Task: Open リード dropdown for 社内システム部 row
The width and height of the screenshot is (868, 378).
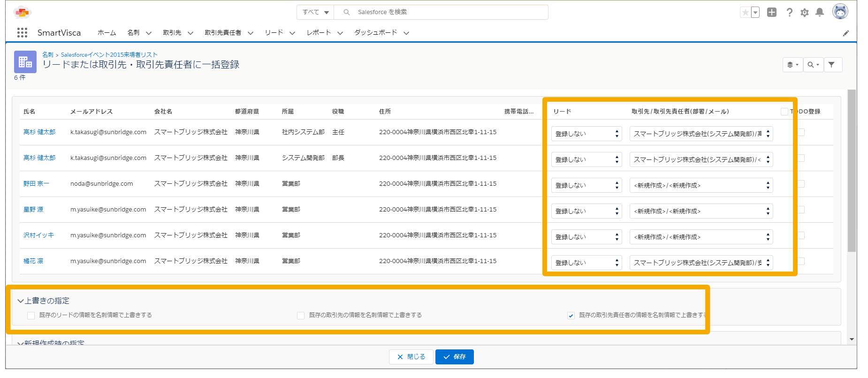Action: coord(586,134)
